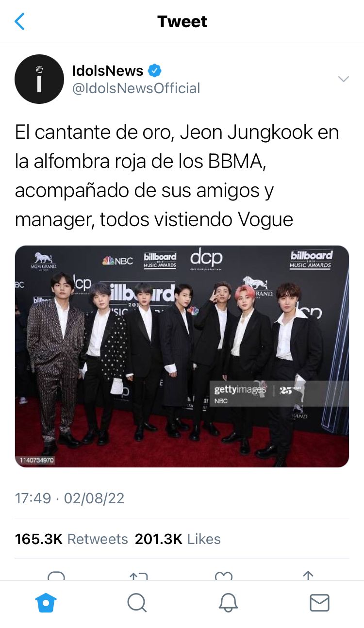Image resolution: width=364 pixels, height=628 pixels.
Task: Expand the tweet options chevron
Action: (343, 79)
